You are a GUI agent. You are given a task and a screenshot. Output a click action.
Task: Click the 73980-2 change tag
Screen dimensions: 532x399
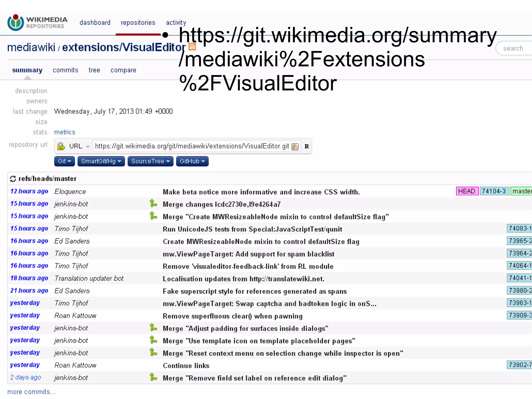520,291
